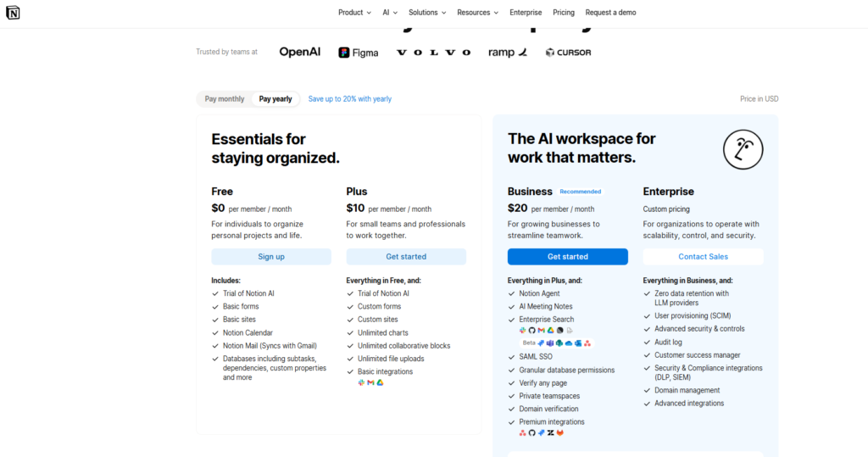Open the Pricing nav item
The image size is (868, 457).
[x=564, y=13]
